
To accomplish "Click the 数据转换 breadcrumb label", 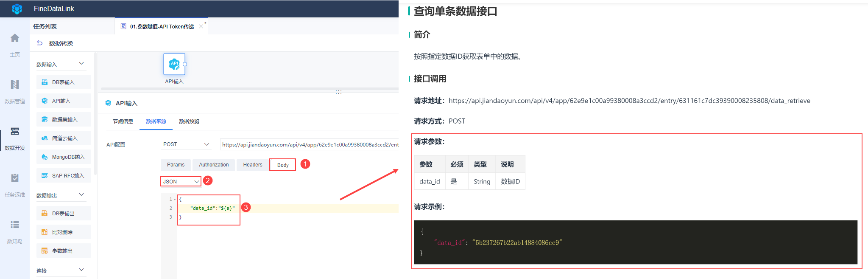I will click(x=61, y=43).
